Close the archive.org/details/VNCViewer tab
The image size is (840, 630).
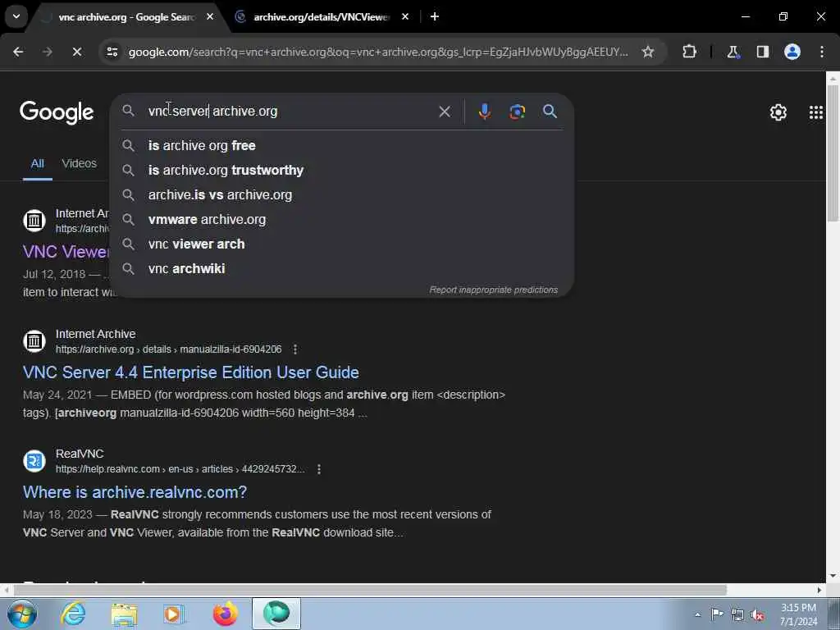pyautogui.click(x=405, y=16)
